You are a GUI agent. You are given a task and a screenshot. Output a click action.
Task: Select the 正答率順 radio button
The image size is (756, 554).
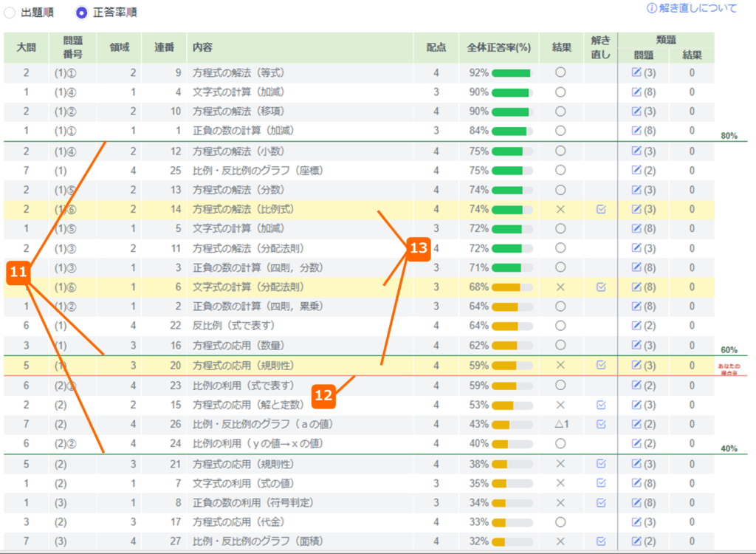[x=81, y=13]
